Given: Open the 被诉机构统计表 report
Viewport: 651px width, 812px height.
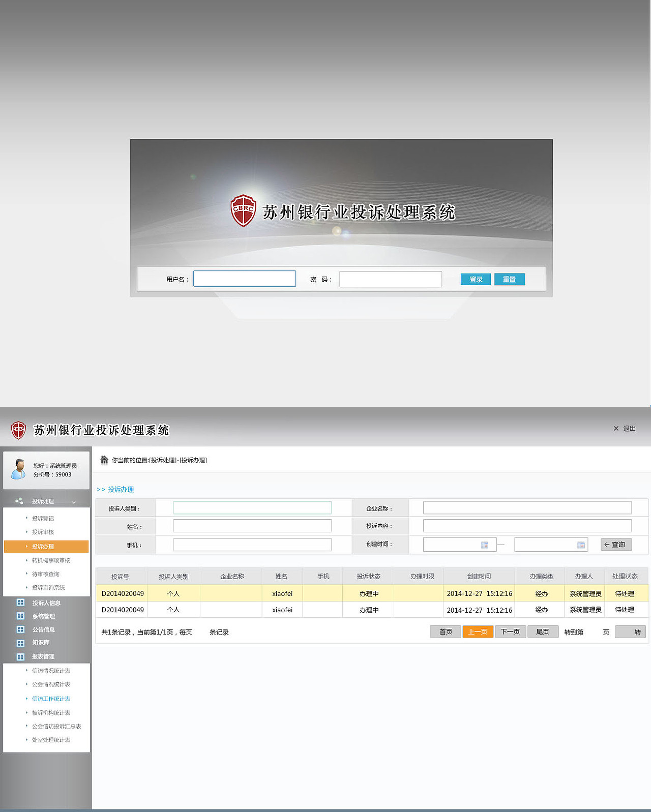Looking at the screenshot, I should [x=51, y=713].
